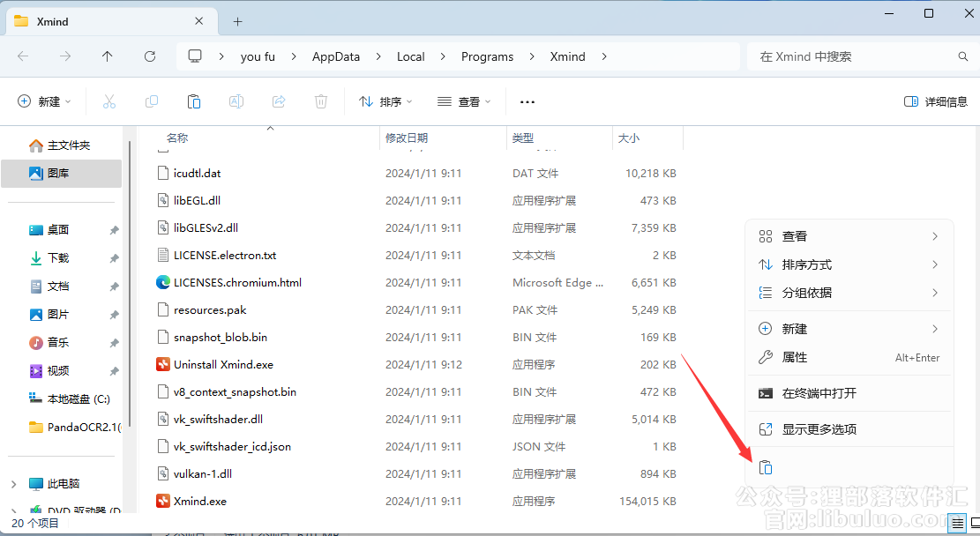Click the Delete trash icon in toolbar
Image resolution: width=980 pixels, height=536 pixels.
(x=320, y=101)
